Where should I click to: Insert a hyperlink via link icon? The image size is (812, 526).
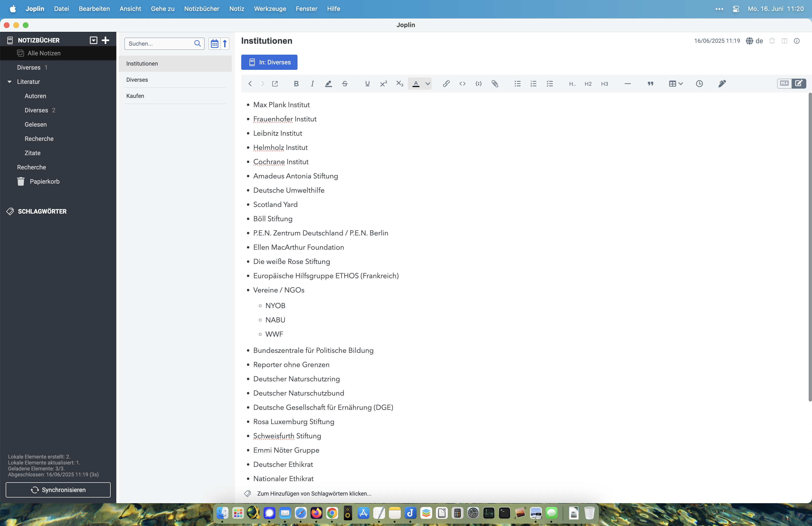tap(446, 84)
